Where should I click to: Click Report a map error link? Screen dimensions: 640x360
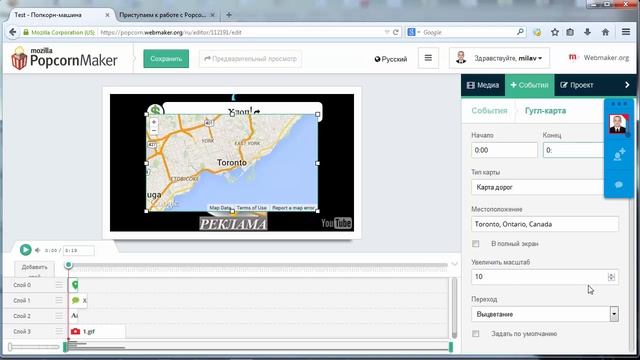click(x=293, y=208)
